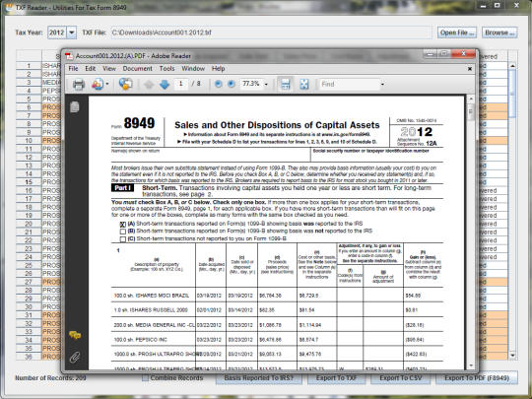Open the View menu

click(109, 69)
